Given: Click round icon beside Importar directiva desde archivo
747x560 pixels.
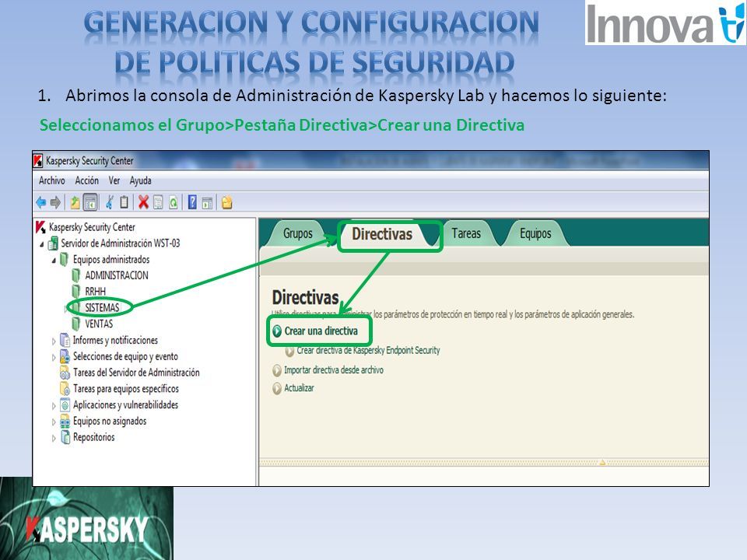Looking at the screenshot, I should pyautogui.click(x=277, y=370).
